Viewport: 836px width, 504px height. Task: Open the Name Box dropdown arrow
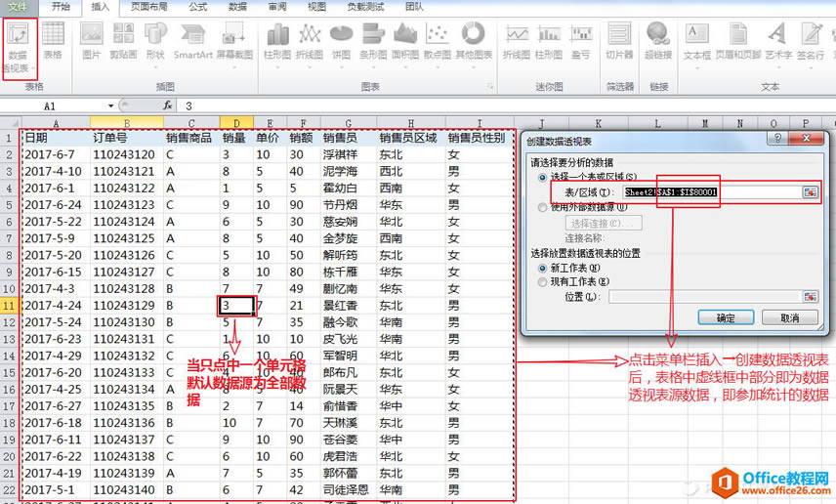coord(111,105)
